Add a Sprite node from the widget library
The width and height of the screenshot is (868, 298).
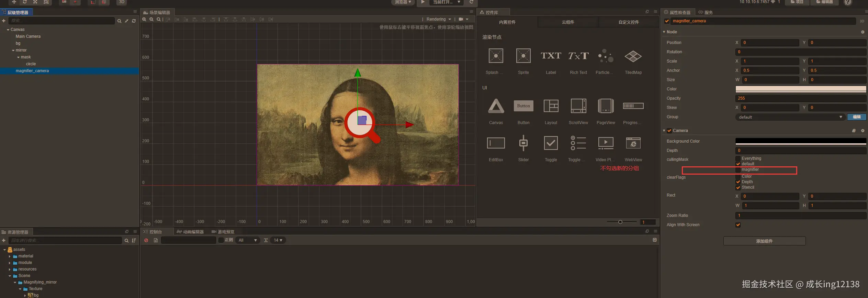pos(523,56)
